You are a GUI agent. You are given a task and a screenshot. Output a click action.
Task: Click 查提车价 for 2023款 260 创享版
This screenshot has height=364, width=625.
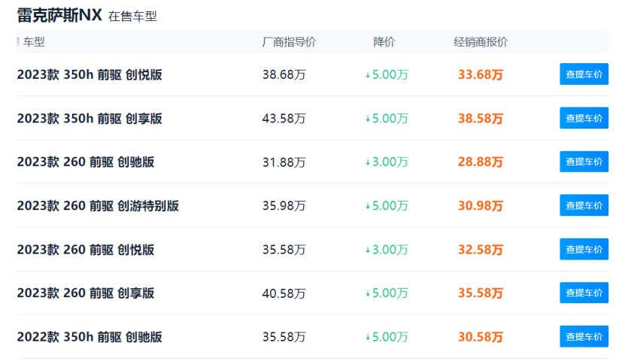(x=584, y=293)
